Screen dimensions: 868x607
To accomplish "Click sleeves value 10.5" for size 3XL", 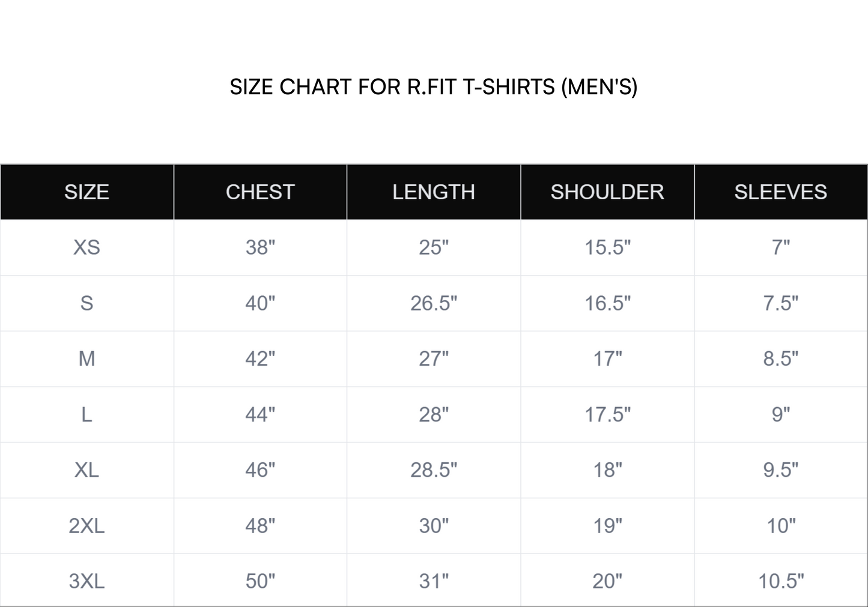I will pyautogui.click(x=780, y=581).
